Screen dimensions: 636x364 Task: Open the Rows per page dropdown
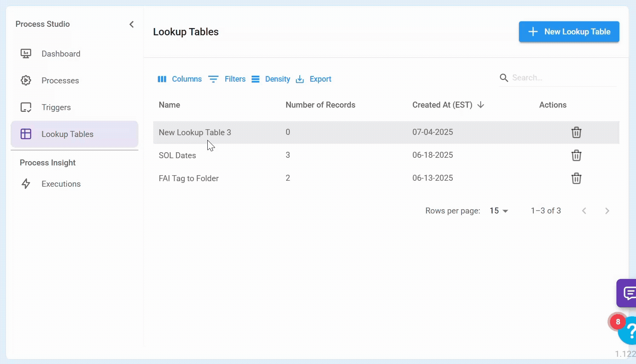click(x=498, y=210)
